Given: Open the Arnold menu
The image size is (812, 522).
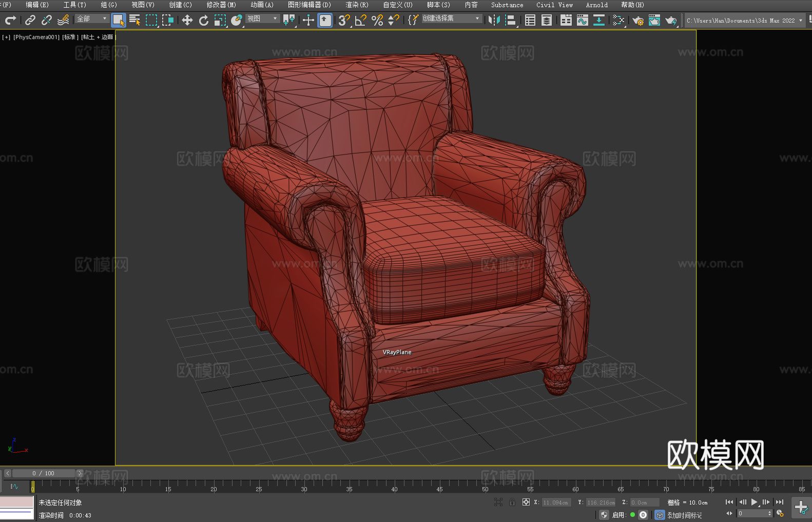Looking at the screenshot, I should click(596, 5).
